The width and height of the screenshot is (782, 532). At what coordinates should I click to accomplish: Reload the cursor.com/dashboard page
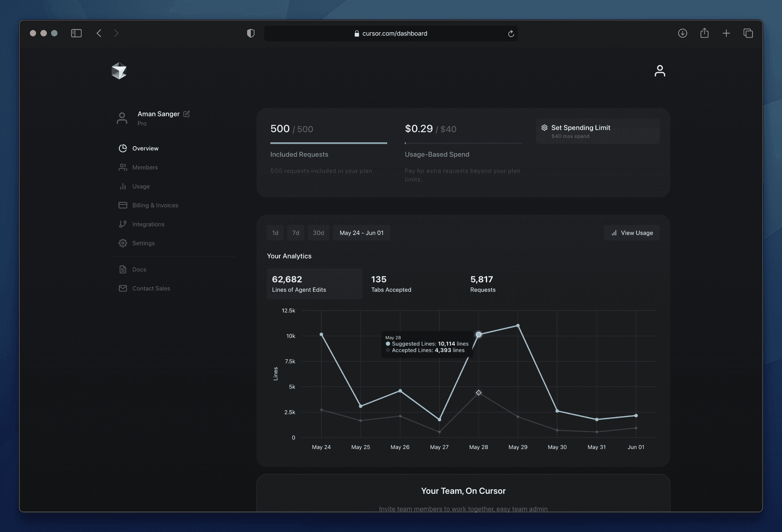pos(511,33)
